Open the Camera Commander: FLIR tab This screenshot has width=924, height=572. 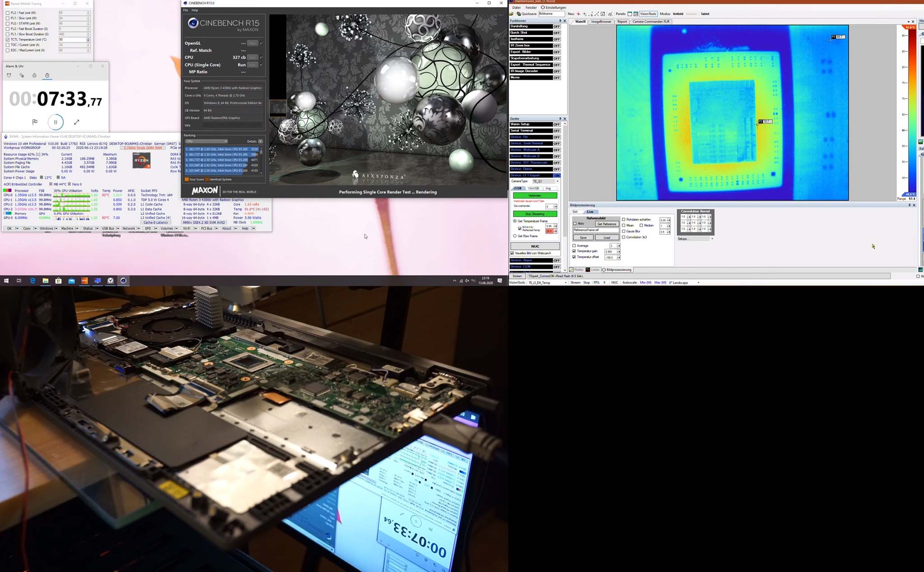[x=651, y=22]
